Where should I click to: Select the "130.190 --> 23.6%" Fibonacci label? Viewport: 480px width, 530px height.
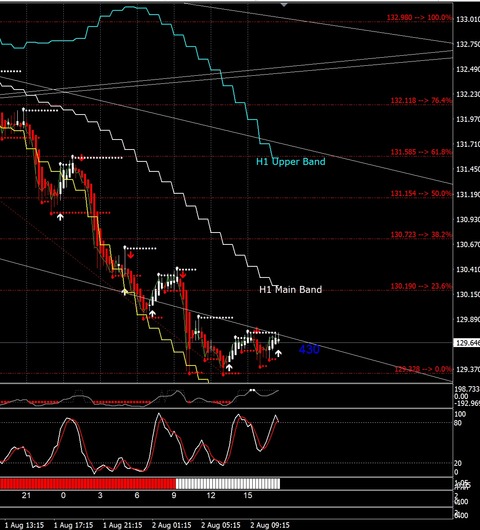click(x=421, y=286)
